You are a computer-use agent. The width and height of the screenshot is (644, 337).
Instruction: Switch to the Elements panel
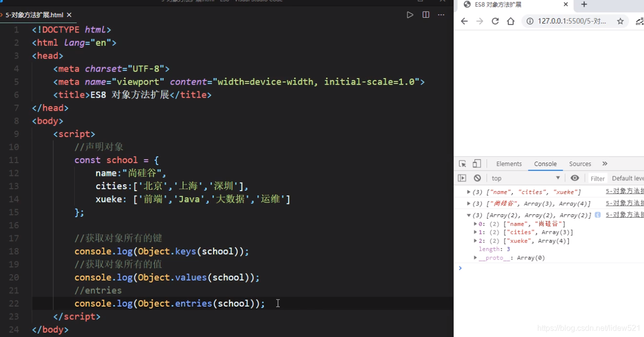(x=509, y=164)
